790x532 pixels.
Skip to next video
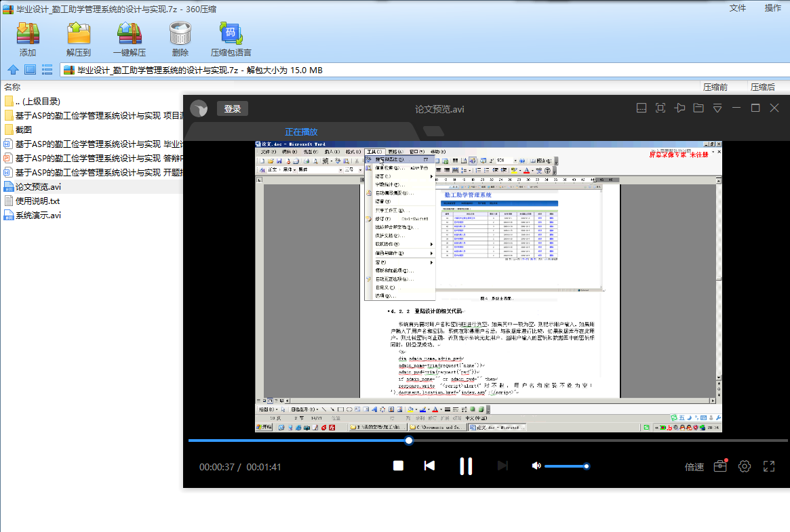502,466
